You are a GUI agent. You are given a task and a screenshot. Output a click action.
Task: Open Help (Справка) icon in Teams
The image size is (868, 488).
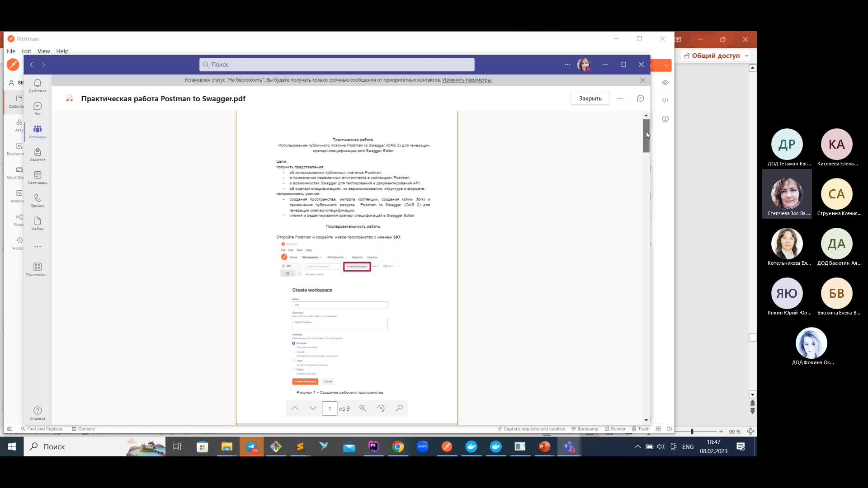[38, 413]
